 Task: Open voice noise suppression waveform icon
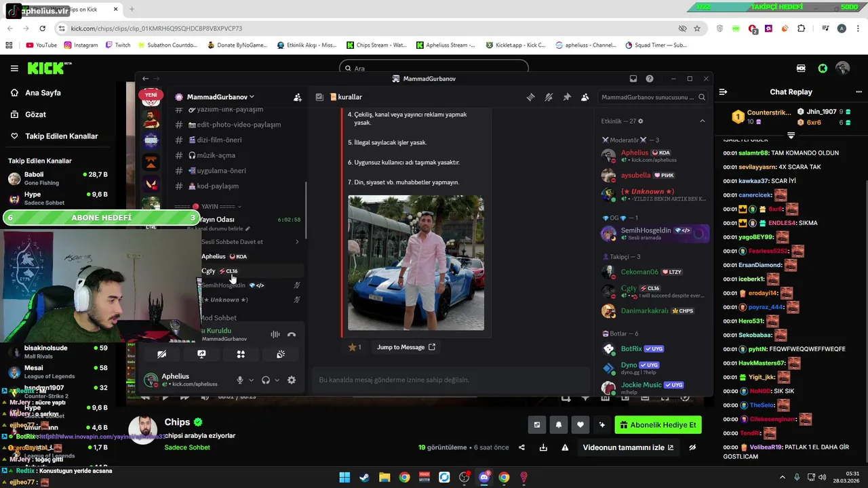275,334
